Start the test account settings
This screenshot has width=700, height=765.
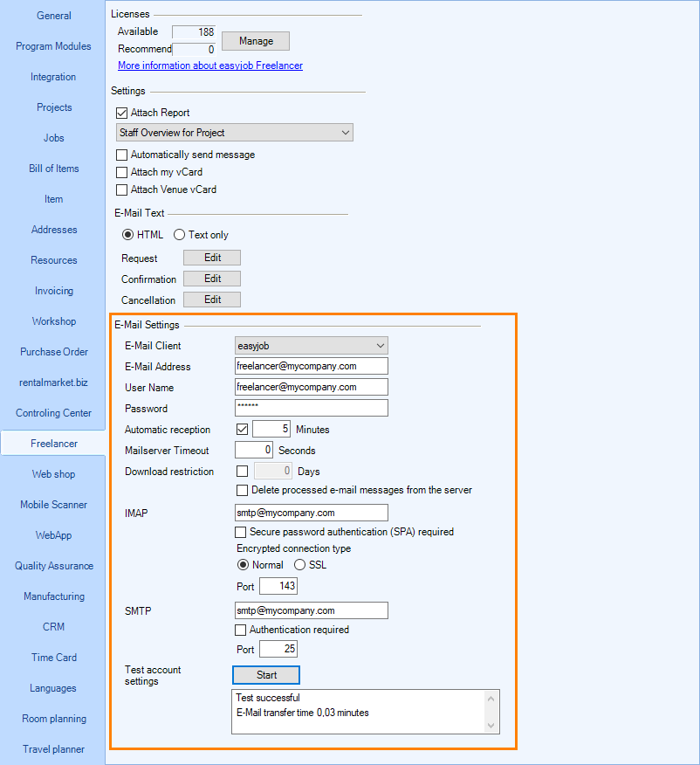(266, 675)
